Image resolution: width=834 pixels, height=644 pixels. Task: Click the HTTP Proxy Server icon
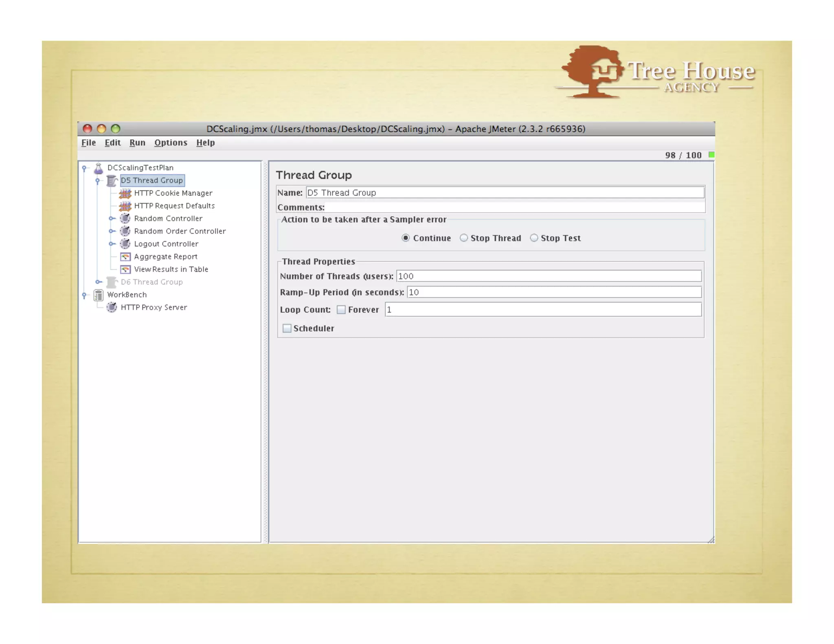pyautogui.click(x=112, y=307)
